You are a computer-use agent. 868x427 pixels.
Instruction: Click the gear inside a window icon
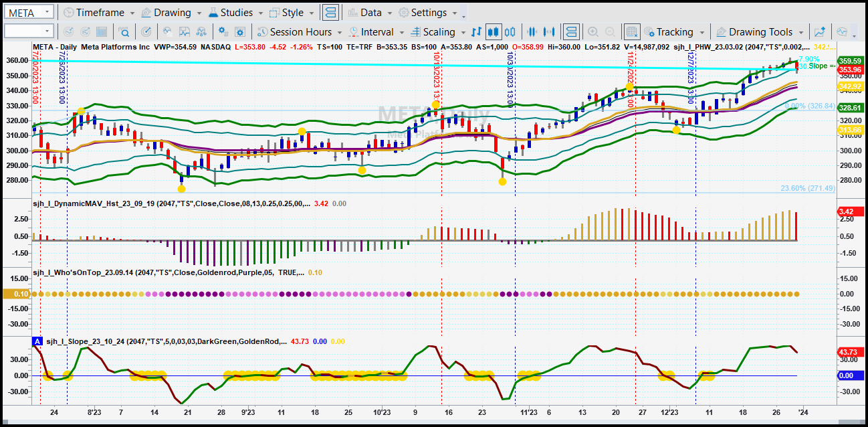click(x=240, y=31)
